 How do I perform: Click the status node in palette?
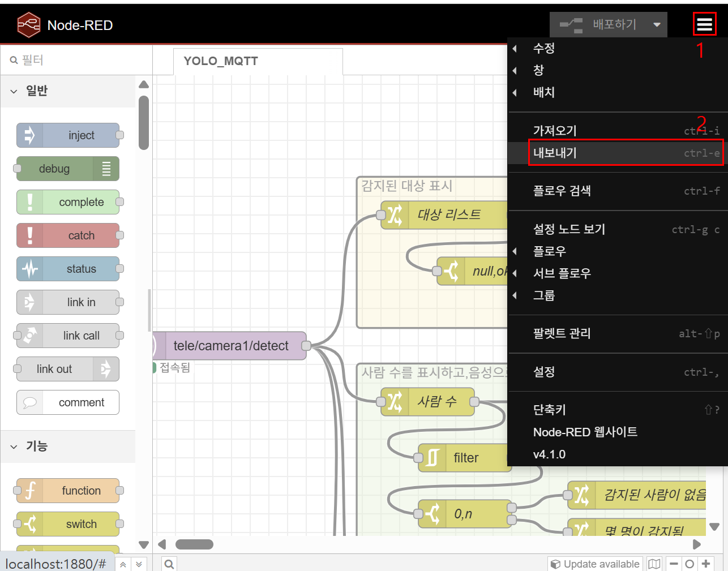(68, 269)
